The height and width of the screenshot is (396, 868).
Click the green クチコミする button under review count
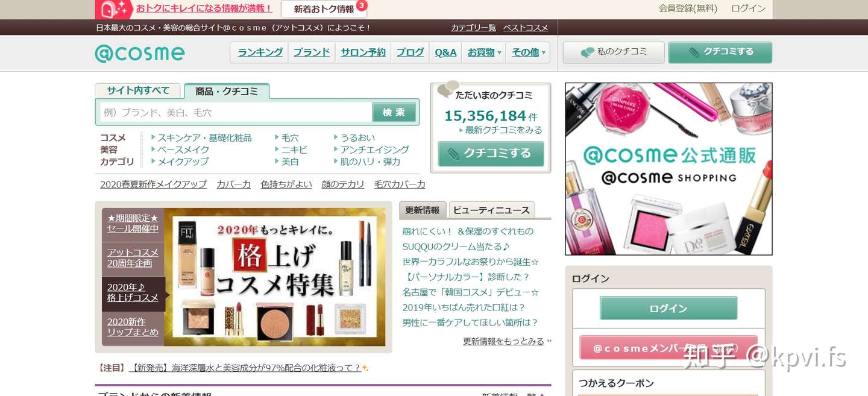[x=491, y=154]
